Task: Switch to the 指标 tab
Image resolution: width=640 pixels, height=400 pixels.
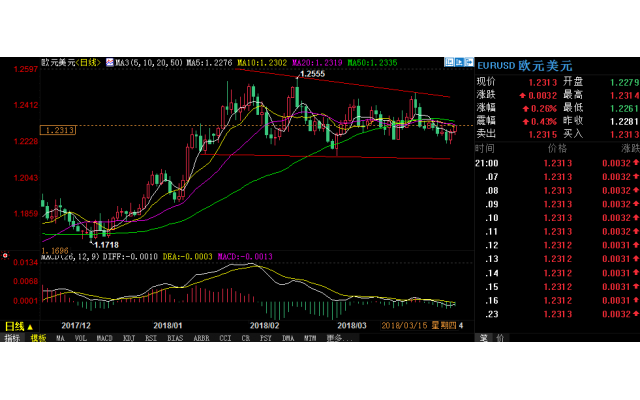Action: tap(12, 338)
